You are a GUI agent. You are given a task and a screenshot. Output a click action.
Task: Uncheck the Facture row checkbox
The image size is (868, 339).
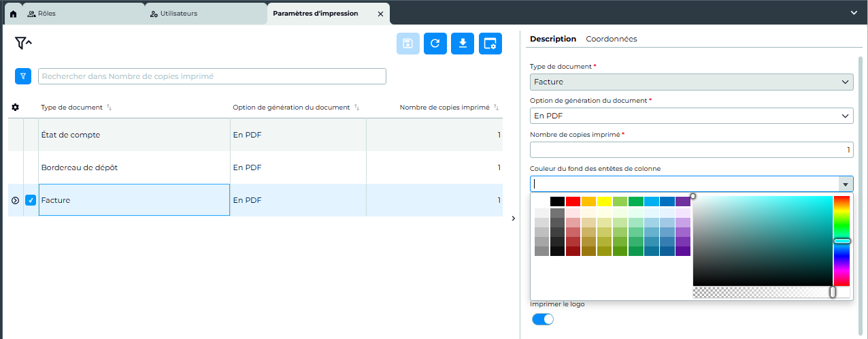(x=31, y=200)
